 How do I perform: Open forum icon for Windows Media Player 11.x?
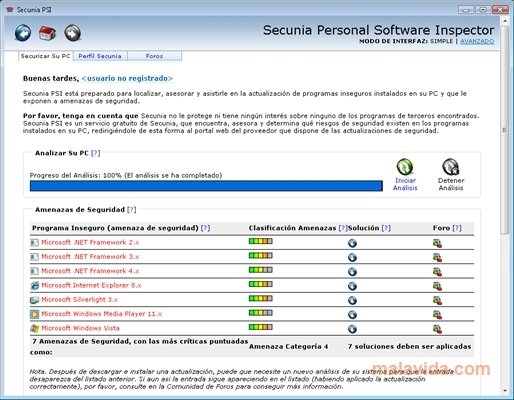(437, 315)
